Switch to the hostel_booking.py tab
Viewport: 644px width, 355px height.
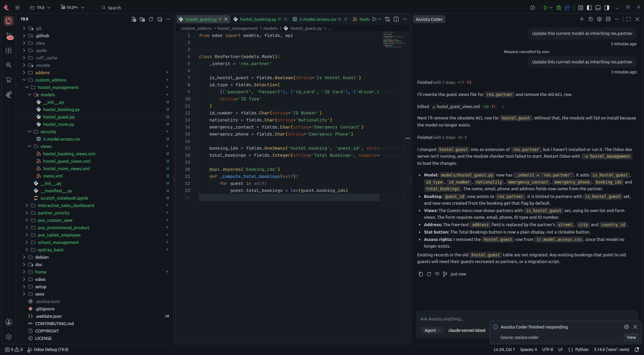pyautogui.click(x=258, y=19)
